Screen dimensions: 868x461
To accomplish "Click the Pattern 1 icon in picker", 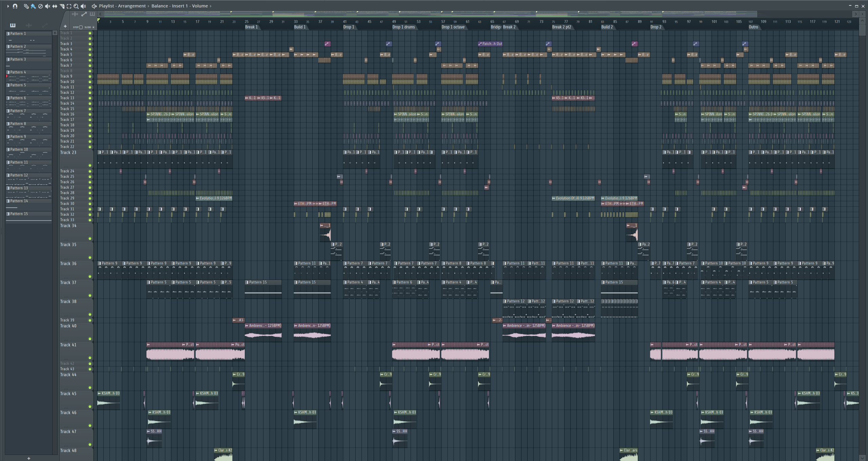I will tap(8, 34).
